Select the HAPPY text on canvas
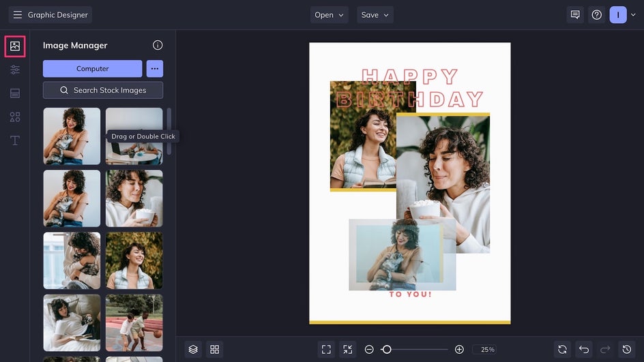This screenshot has width=644, height=362. [409, 76]
